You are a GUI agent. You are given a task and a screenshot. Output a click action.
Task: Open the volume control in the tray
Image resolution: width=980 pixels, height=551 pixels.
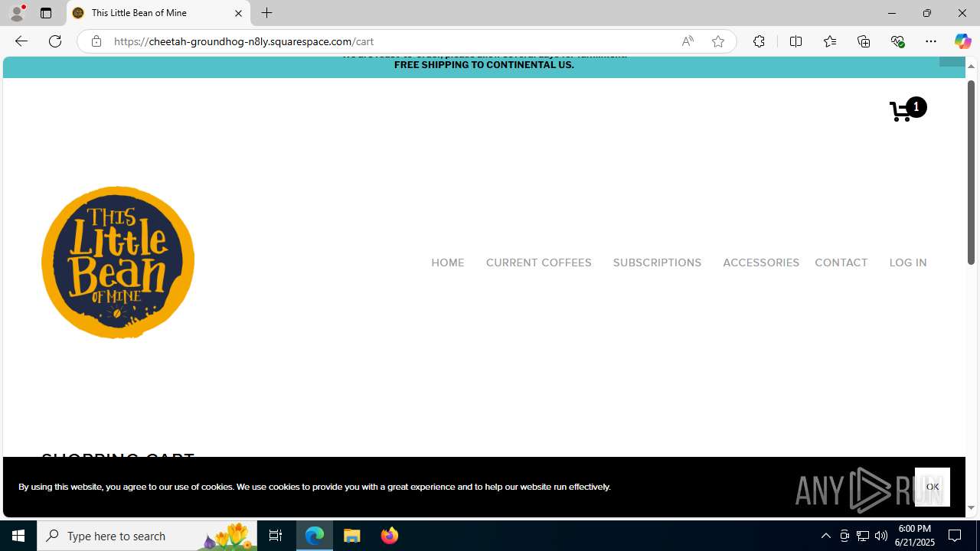(881, 536)
